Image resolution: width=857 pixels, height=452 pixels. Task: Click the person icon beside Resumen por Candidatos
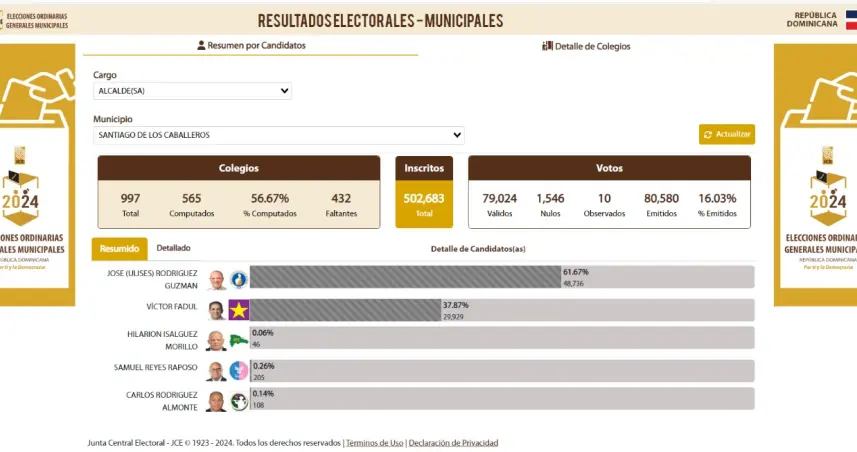pos(201,46)
